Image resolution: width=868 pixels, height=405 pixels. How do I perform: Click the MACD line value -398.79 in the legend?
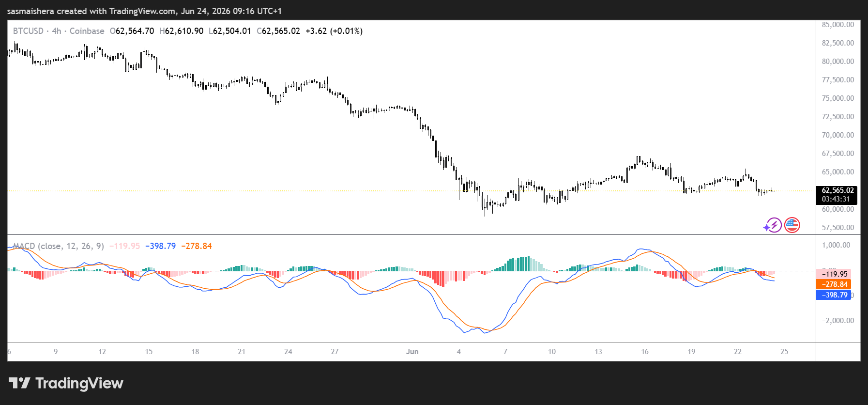pyautogui.click(x=160, y=246)
